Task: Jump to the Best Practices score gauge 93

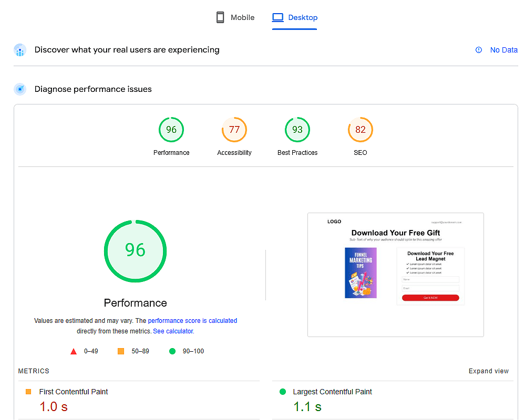Action: (297, 130)
